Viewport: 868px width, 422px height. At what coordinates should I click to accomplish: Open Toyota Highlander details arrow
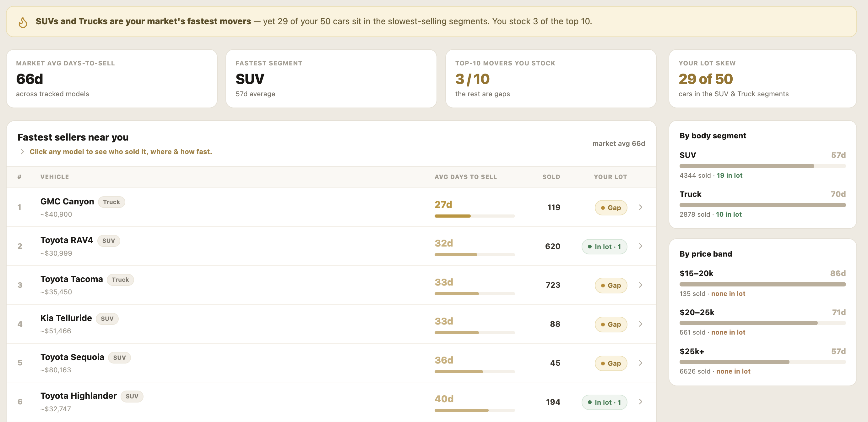(x=641, y=402)
